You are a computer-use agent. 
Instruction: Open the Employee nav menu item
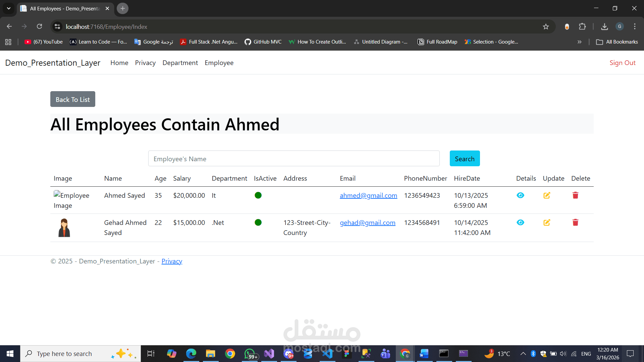click(219, 63)
